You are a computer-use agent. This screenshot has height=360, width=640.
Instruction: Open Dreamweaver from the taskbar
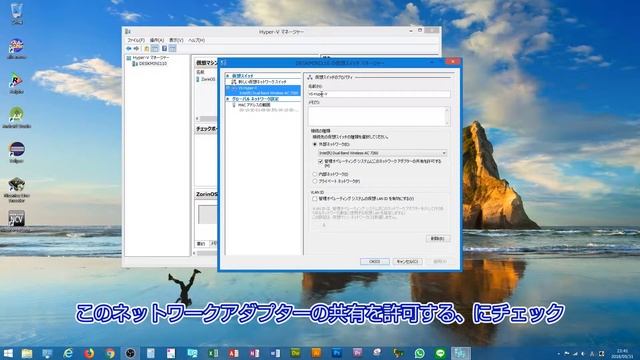(296, 353)
